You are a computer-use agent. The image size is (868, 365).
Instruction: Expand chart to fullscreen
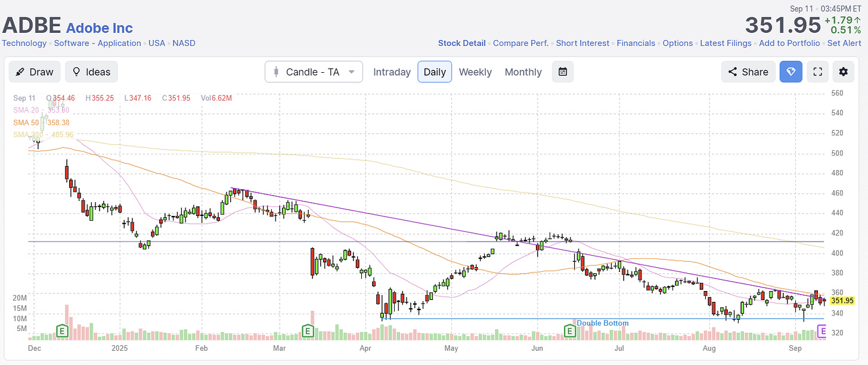818,72
